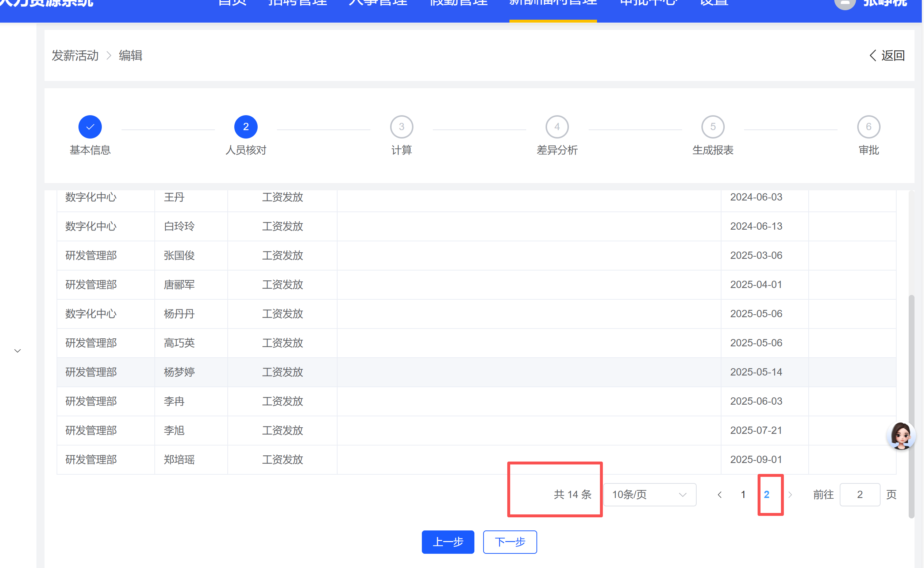Click the user avatar icon in header

click(845, 4)
